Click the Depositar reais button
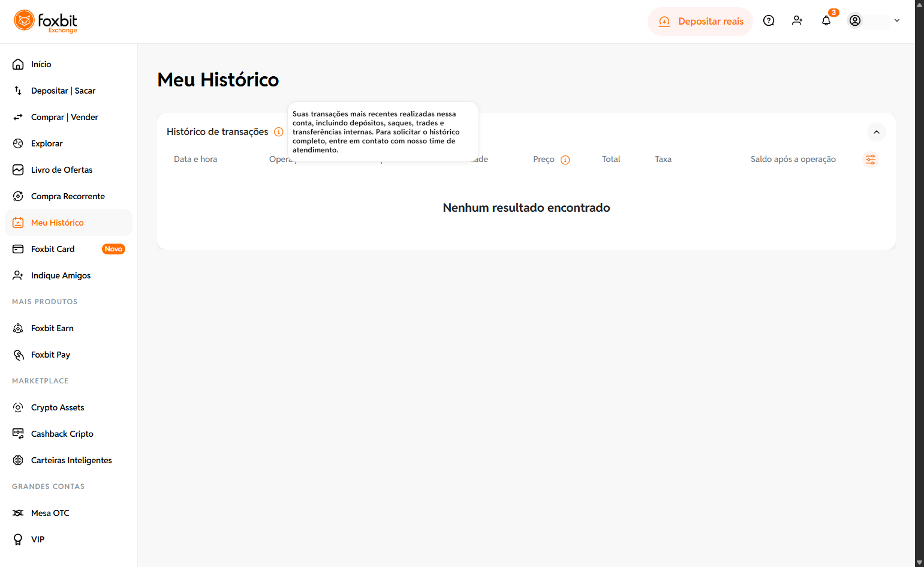Viewport: 924px width, 567px height. click(700, 22)
